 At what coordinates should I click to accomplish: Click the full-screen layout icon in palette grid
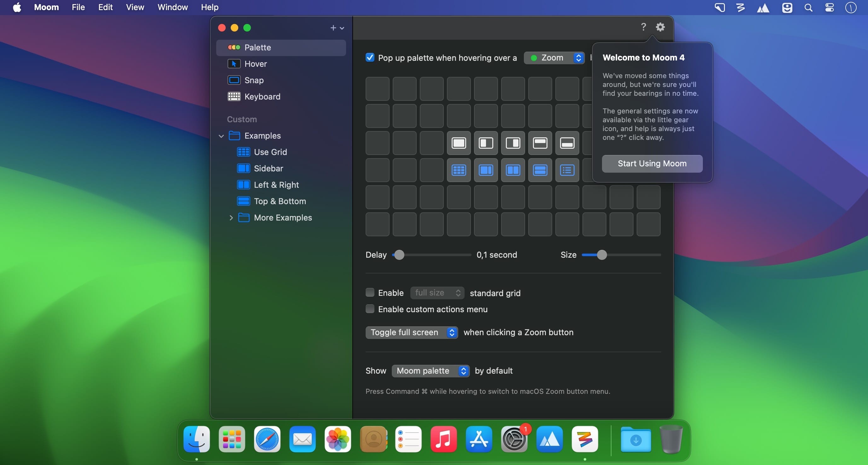459,143
